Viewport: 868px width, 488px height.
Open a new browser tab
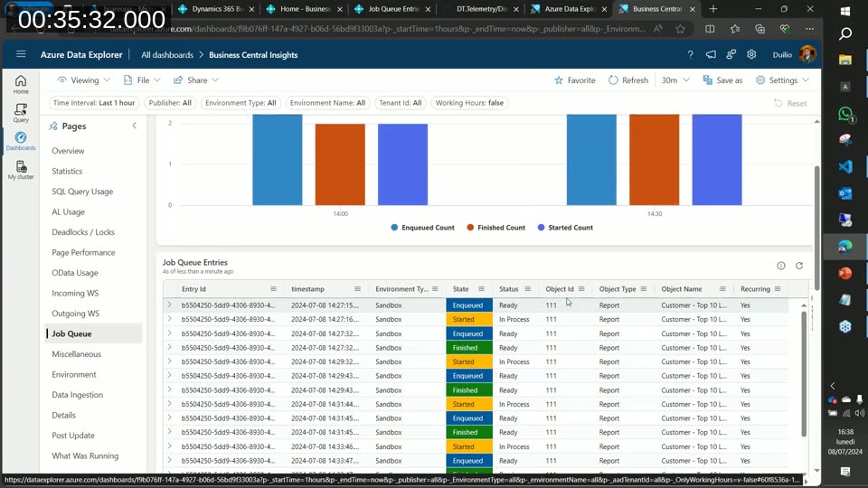pos(713,9)
